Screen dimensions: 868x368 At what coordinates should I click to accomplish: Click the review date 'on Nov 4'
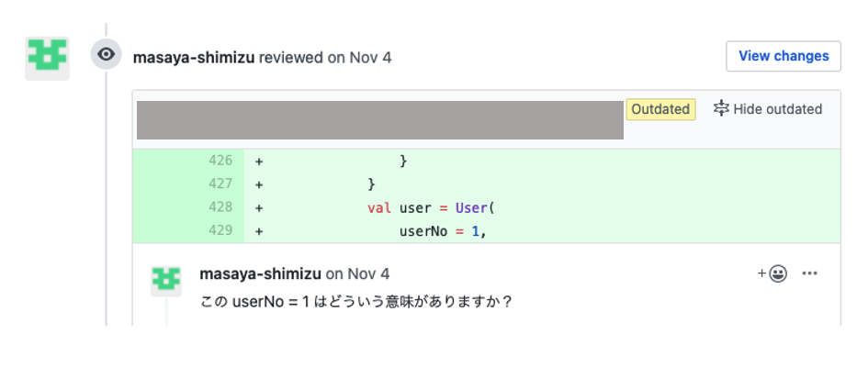pos(360,57)
